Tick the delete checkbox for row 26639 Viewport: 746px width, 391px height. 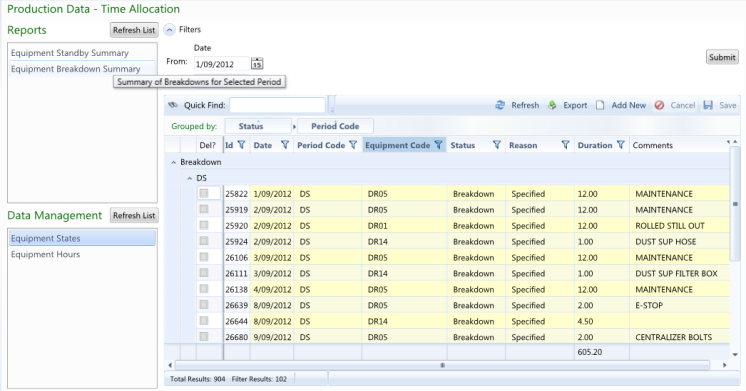coord(204,304)
